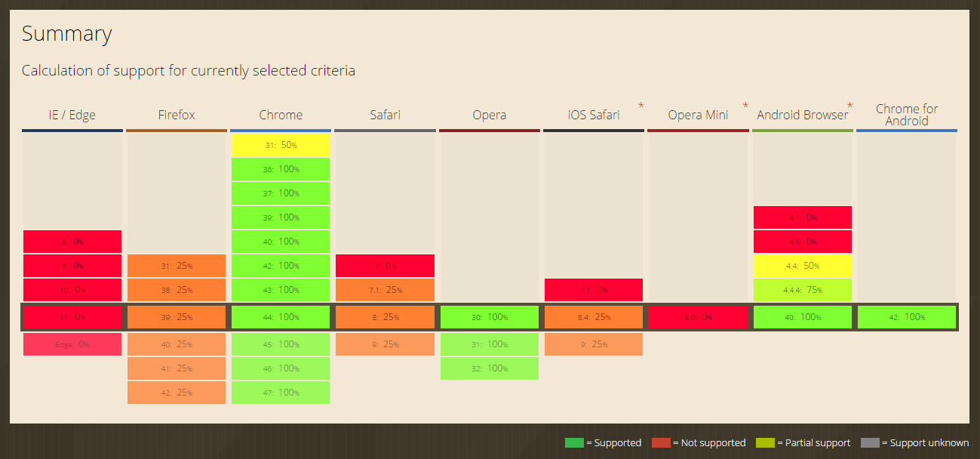Click the green Supported legend swatch
This screenshot has width=980, height=459.
[x=574, y=442]
